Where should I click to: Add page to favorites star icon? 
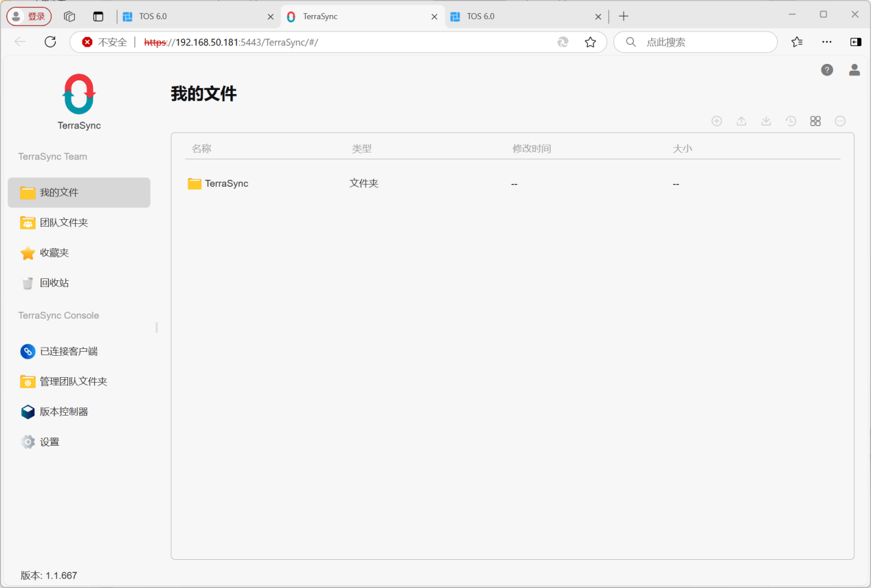(590, 42)
